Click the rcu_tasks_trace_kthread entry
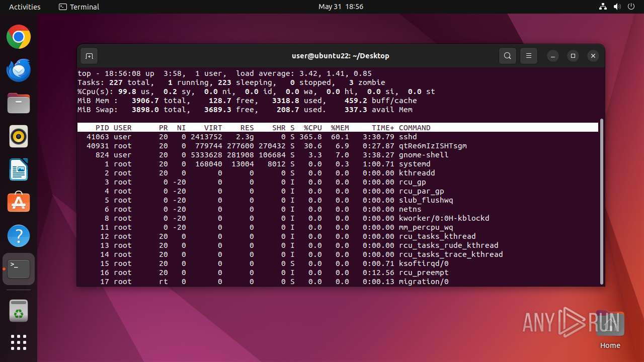 click(x=451, y=254)
